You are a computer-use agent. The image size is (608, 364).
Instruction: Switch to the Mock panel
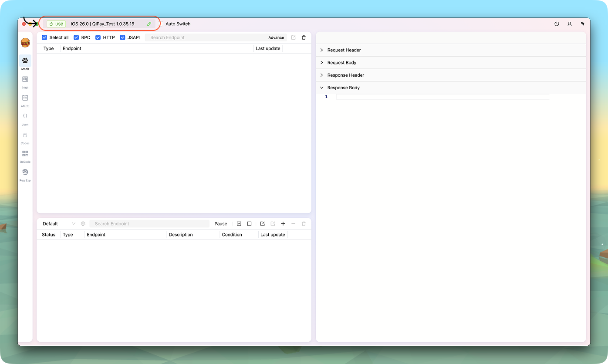pyautogui.click(x=25, y=62)
